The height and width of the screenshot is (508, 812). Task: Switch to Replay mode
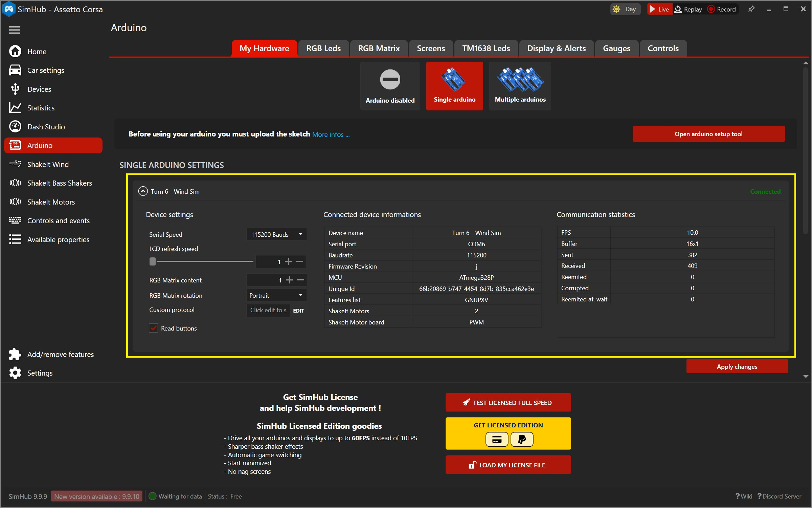point(689,9)
